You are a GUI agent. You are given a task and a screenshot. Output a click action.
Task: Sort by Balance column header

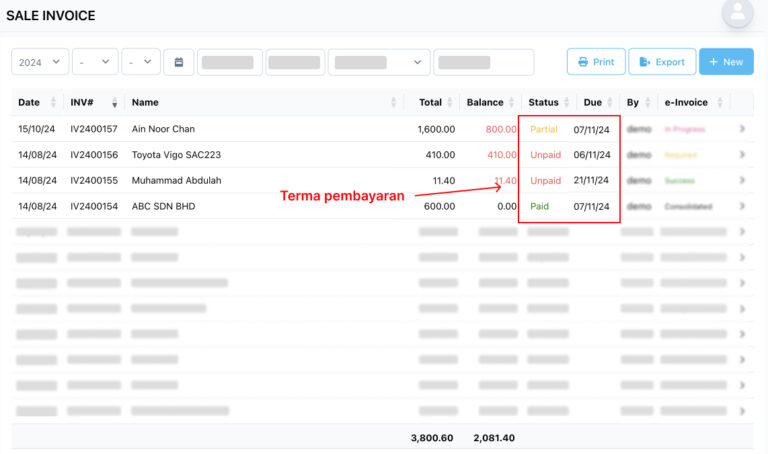511,103
